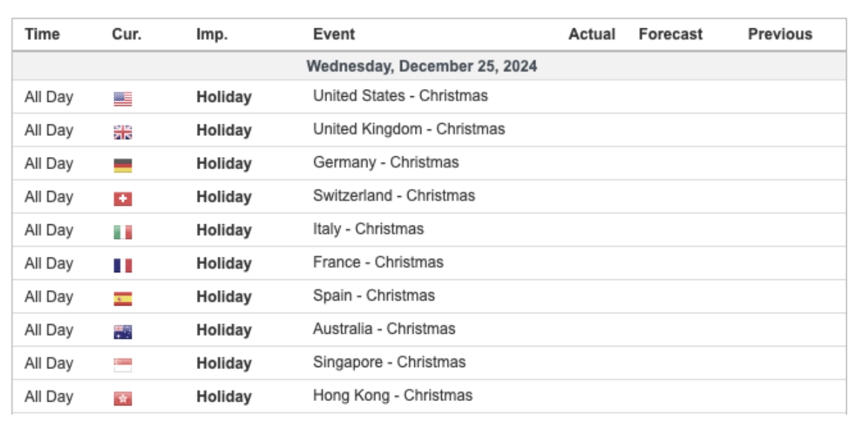This screenshot has height=430, width=868.
Task: Open the United States - Christmas event
Action: pyautogui.click(x=400, y=95)
